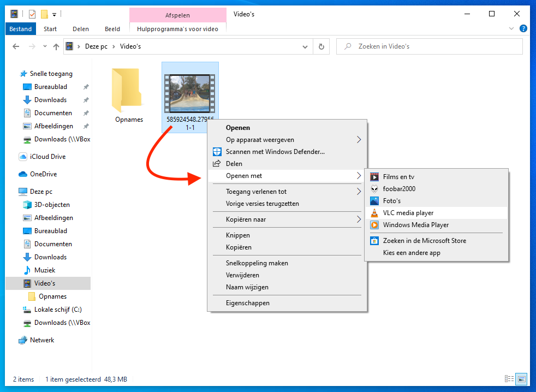Scan file with Windows Defender
The width and height of the screenshot is (536, 392).
point(275,152)
